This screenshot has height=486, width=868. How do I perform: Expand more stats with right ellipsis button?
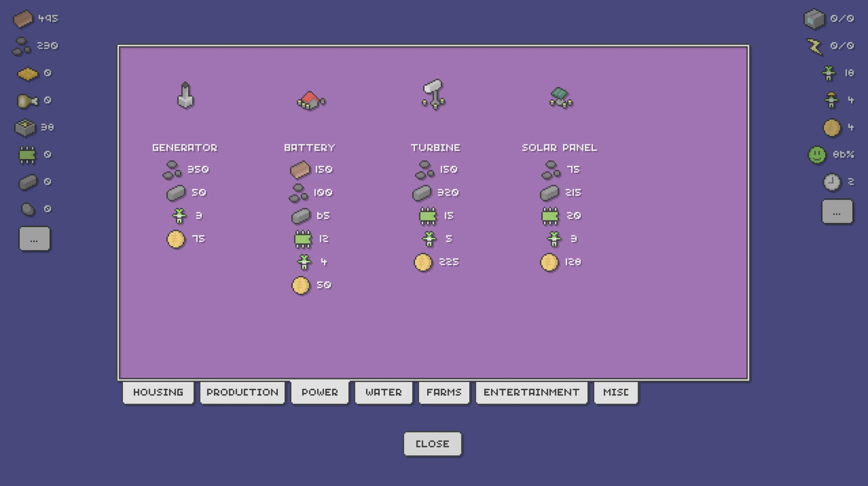837,212
